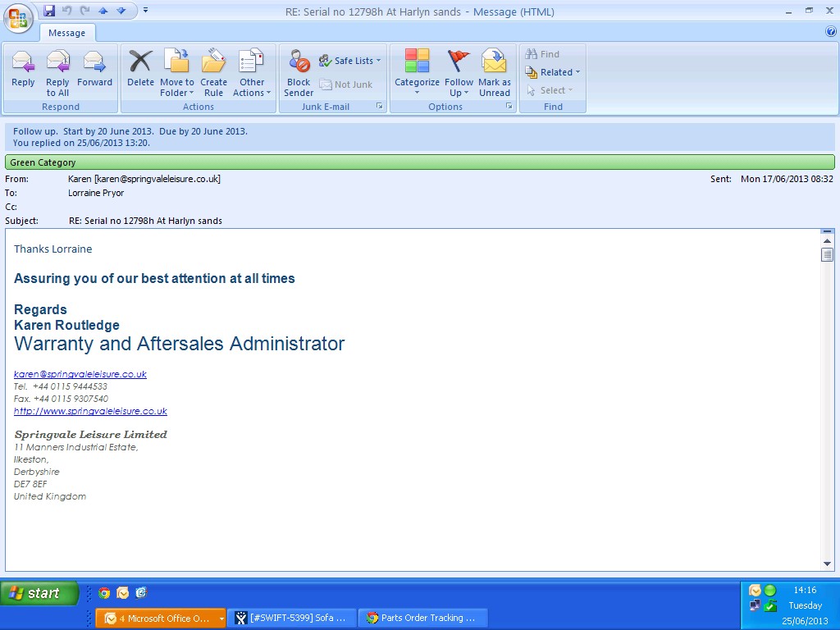The width and height of the screenshot is (840, 630).
Task: Click the Redo icon in title bar
Action: click(x=84, y=11)
